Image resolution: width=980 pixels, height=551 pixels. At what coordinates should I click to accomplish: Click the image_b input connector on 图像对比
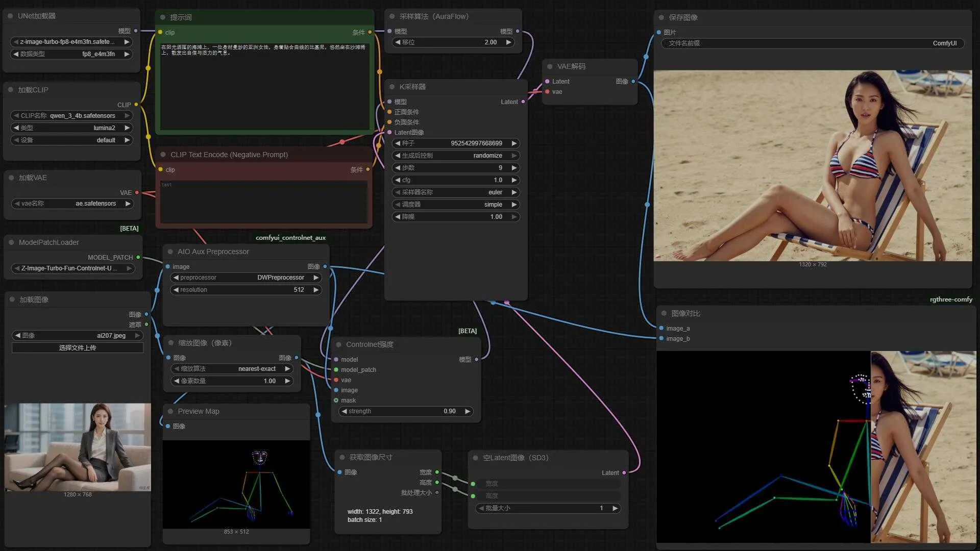(661, 339)
